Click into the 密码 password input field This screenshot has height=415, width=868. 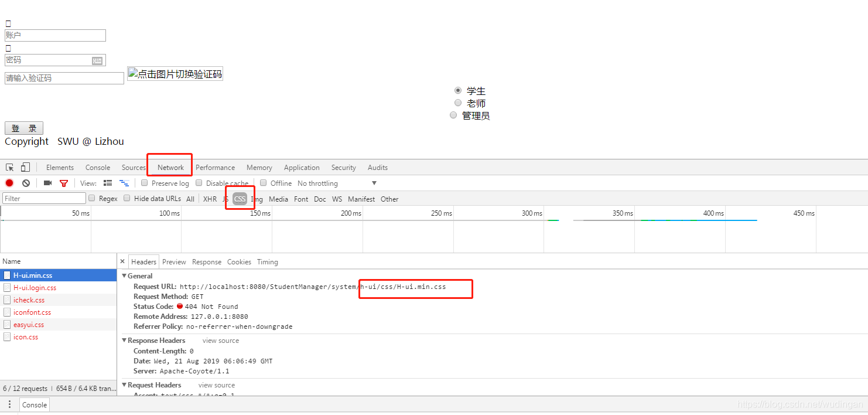[x=55, y=60]
